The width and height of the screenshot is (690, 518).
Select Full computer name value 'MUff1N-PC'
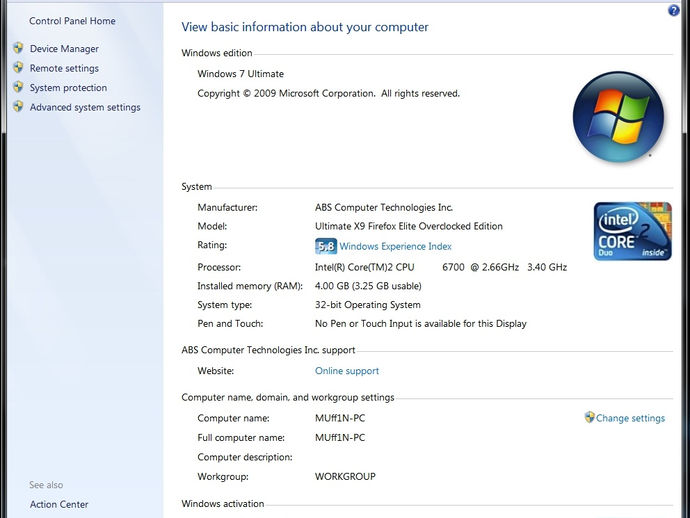coord(340,438)
